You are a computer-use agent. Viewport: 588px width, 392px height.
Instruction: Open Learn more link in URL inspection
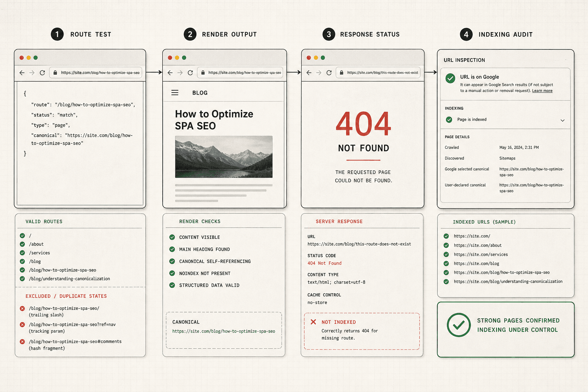(x=542, y=91)
